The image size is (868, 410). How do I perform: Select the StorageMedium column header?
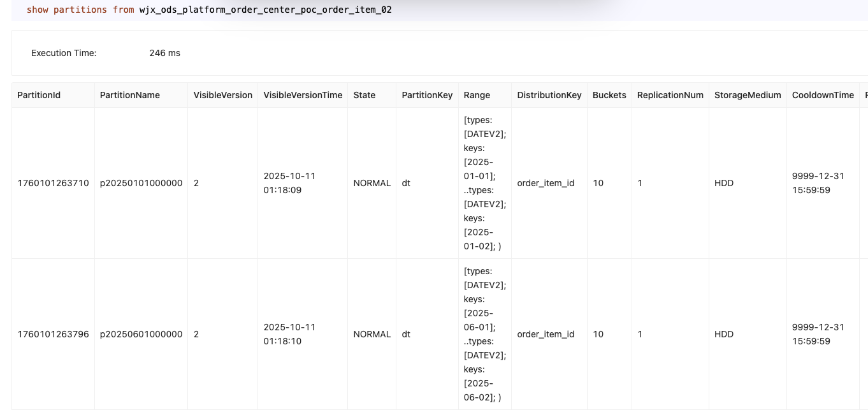pos(748,95)
